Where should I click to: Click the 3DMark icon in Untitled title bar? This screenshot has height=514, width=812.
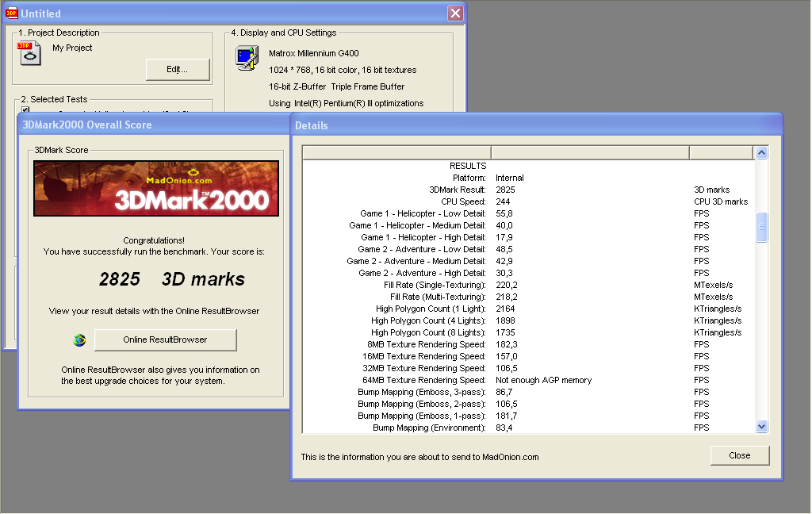11,13
